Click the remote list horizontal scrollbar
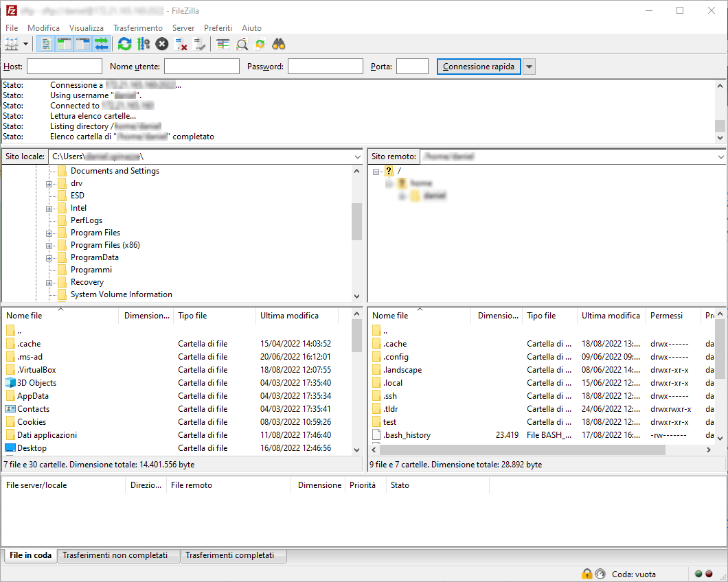728x582 pixels. point(523,450)
